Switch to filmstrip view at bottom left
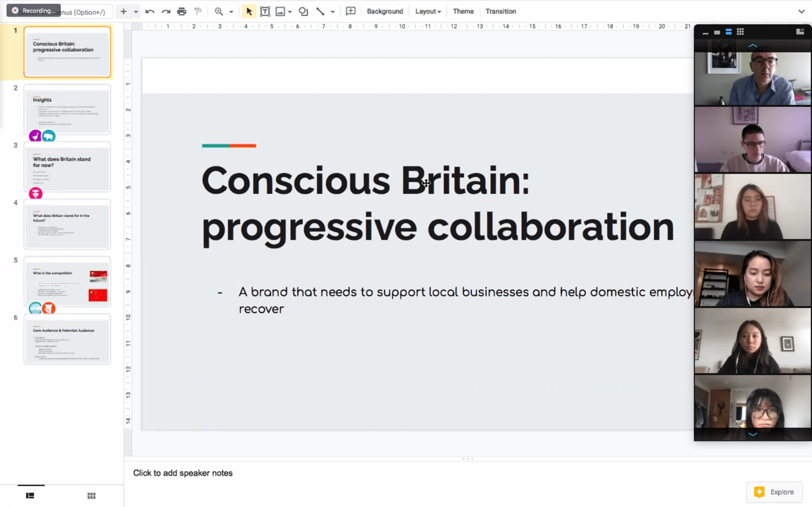 pyautogui.click(x=30, y=495)
